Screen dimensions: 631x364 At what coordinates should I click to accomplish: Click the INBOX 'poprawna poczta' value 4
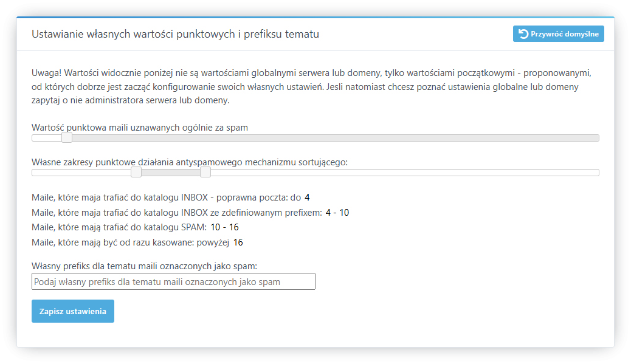[x=307, y=197]
